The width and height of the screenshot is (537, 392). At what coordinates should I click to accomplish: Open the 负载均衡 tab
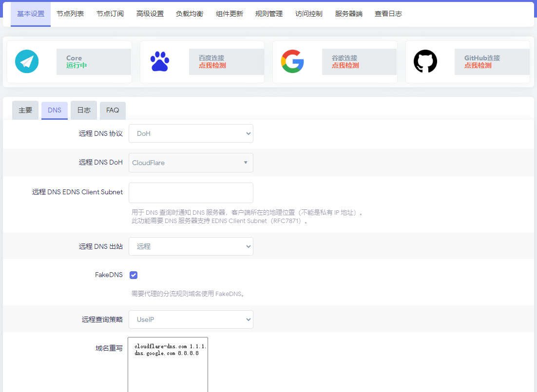tap(190, 14)
